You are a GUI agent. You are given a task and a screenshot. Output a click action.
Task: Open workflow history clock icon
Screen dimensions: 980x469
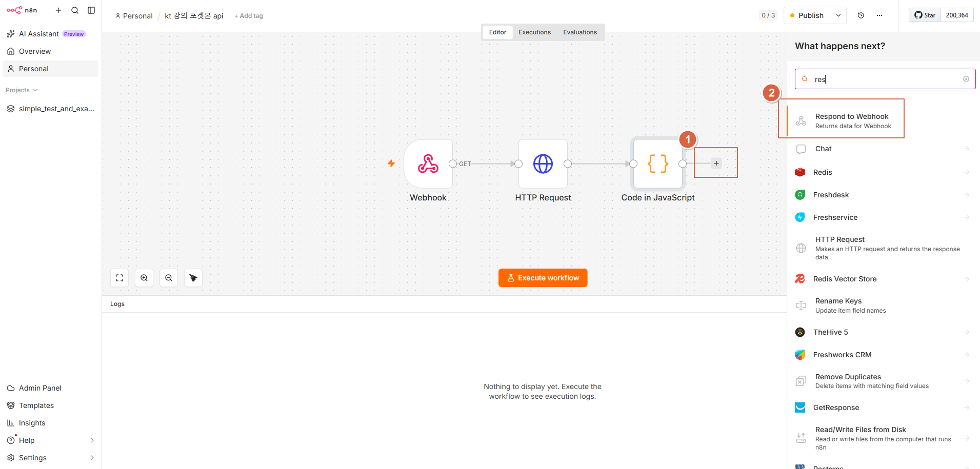861,15
